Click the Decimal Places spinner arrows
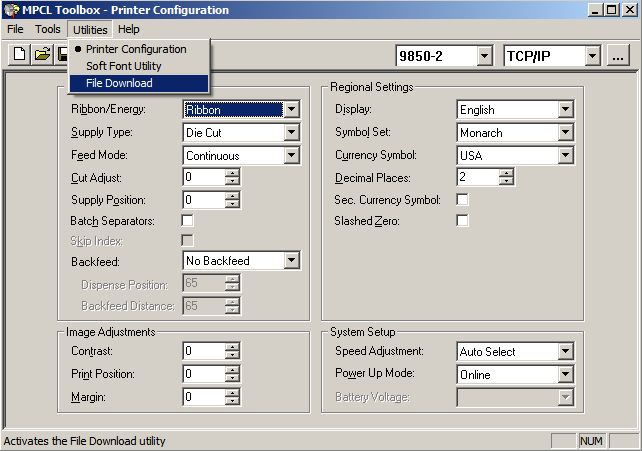Image resolution: width=642 pixels, height=451 pixels. click(x=506, y=177)
